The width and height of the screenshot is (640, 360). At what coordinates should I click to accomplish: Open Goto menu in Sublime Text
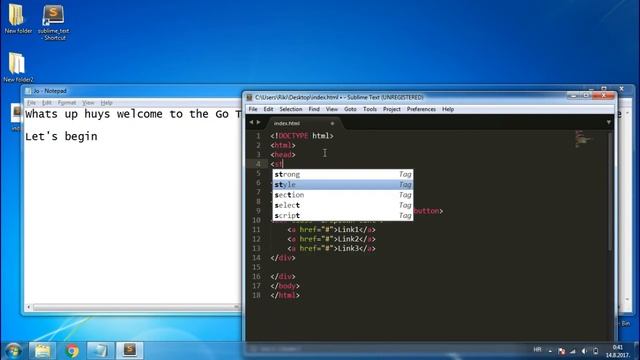pyautogui.click(x=350, y=109)
